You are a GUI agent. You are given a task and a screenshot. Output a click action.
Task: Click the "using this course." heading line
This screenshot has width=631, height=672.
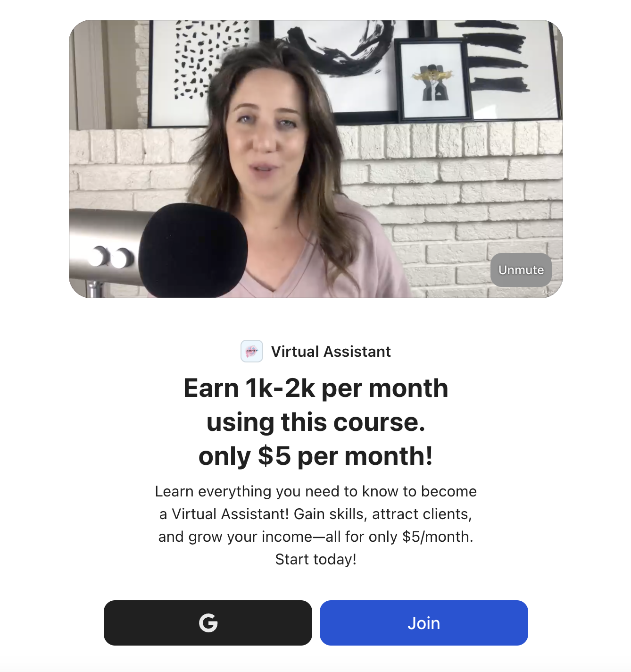click(316, 422)
